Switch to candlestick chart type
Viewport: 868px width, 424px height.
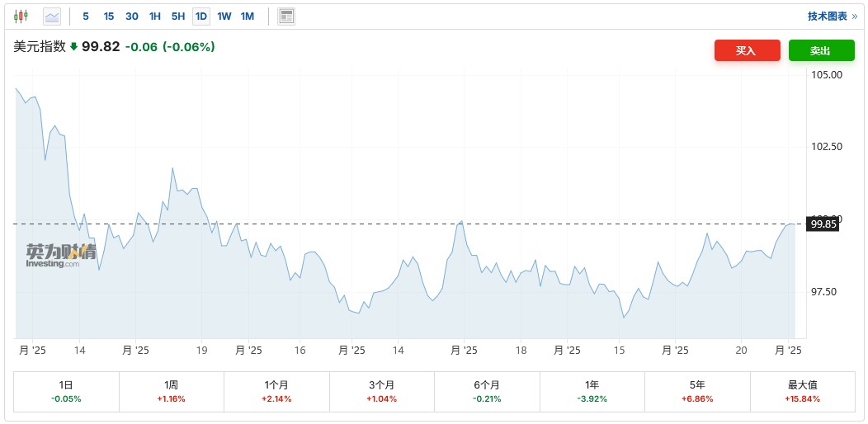(21, 16)
